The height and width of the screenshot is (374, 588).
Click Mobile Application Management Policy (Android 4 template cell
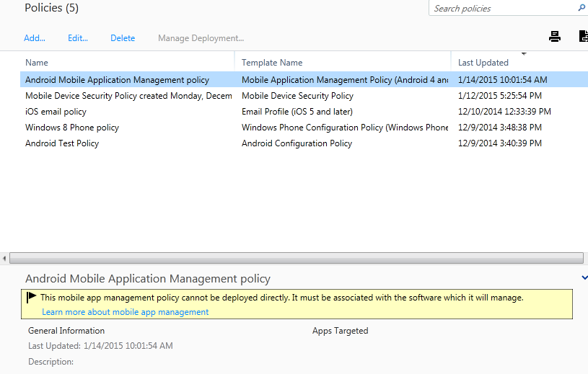point(345,80)
